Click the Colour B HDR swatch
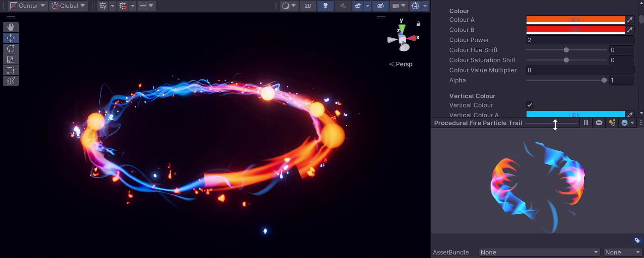 point(576,30)
